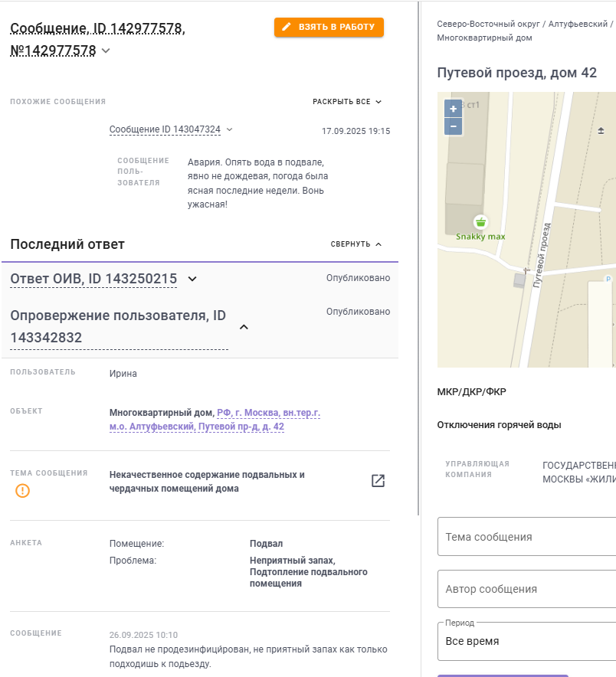
Task: Open the Период dropdown Все время
Action: (x=529, y=641)
